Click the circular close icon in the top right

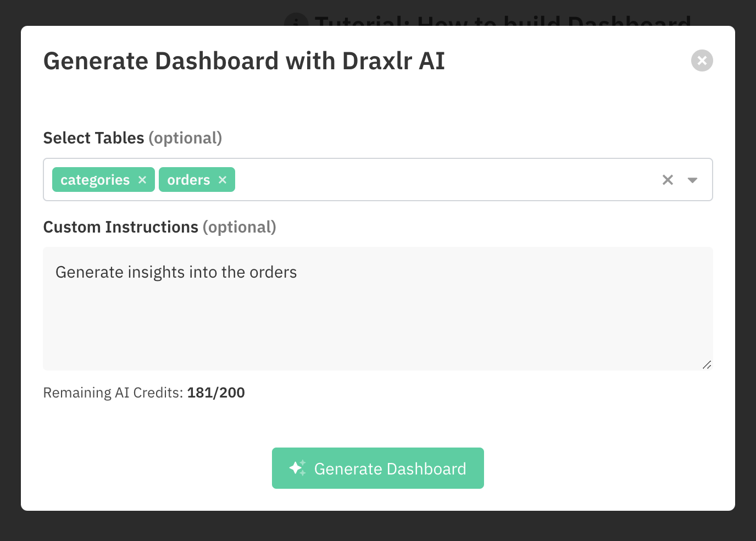coord(702,60)
